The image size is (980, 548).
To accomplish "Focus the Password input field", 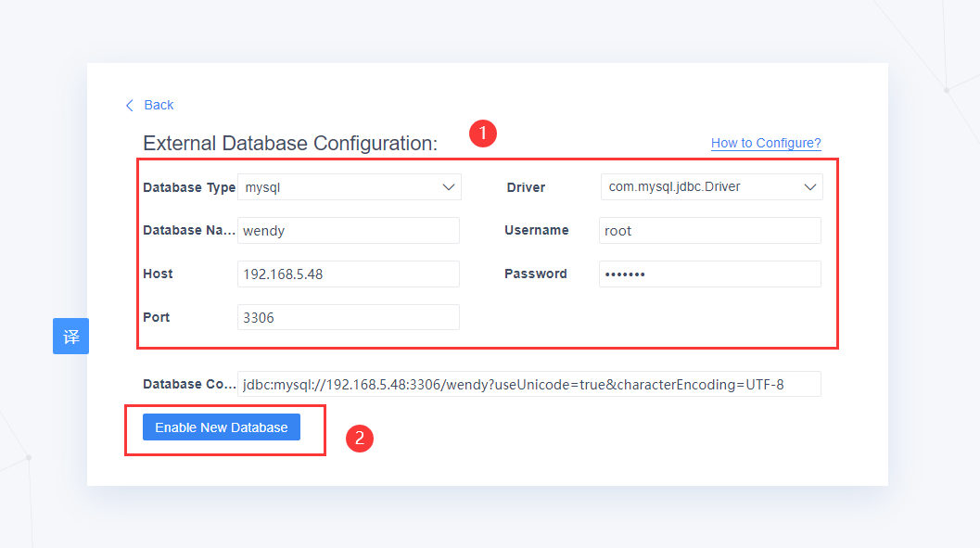I will (x=710, y=274).
